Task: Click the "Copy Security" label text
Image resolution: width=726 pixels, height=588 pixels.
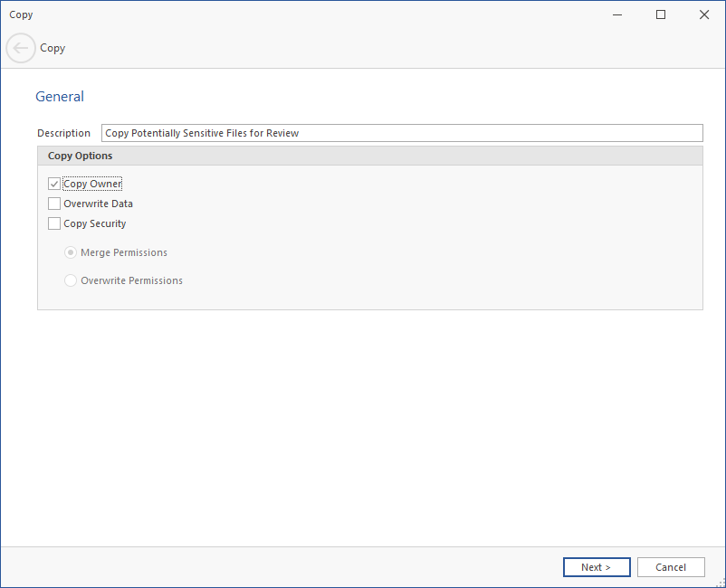Action: 95,224
